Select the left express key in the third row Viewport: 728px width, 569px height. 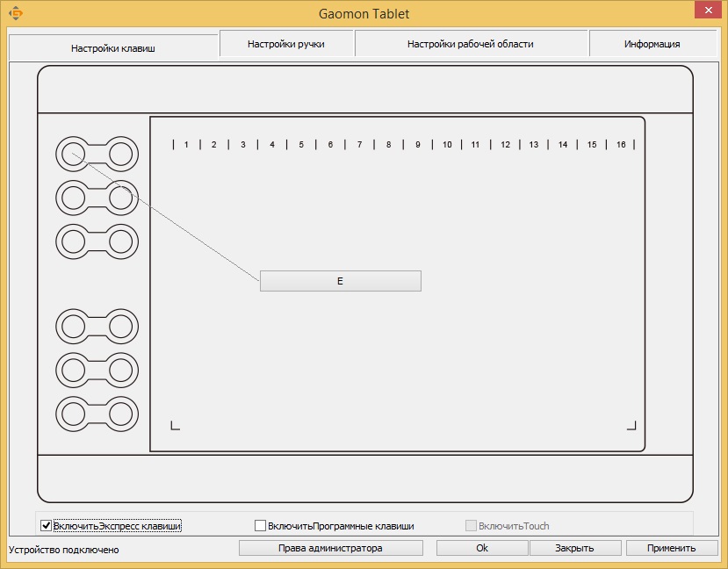pyautogui.click(x=74, y=241)
